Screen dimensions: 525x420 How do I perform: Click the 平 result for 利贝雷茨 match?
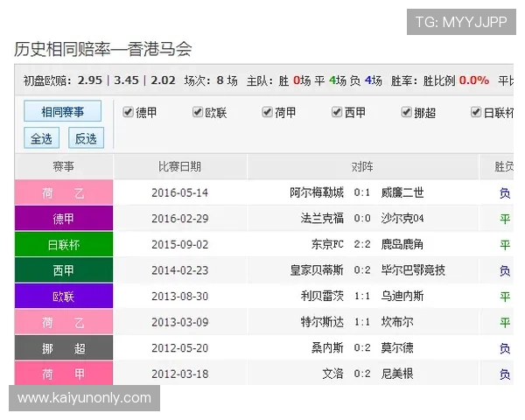505,297
